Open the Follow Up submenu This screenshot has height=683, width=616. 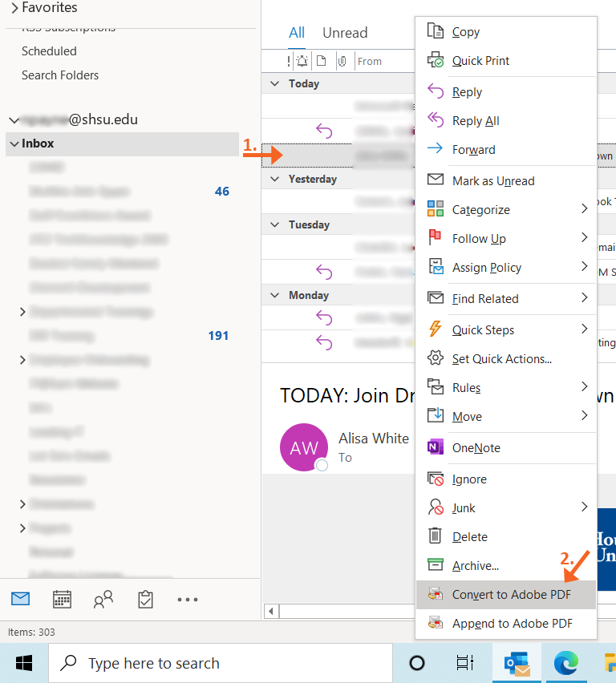478,239
